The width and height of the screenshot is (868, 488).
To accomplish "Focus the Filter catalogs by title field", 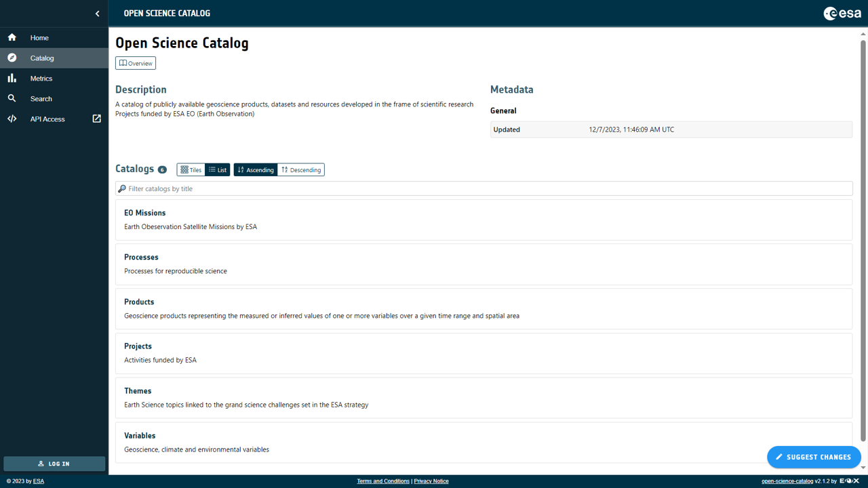I will 484,189.
